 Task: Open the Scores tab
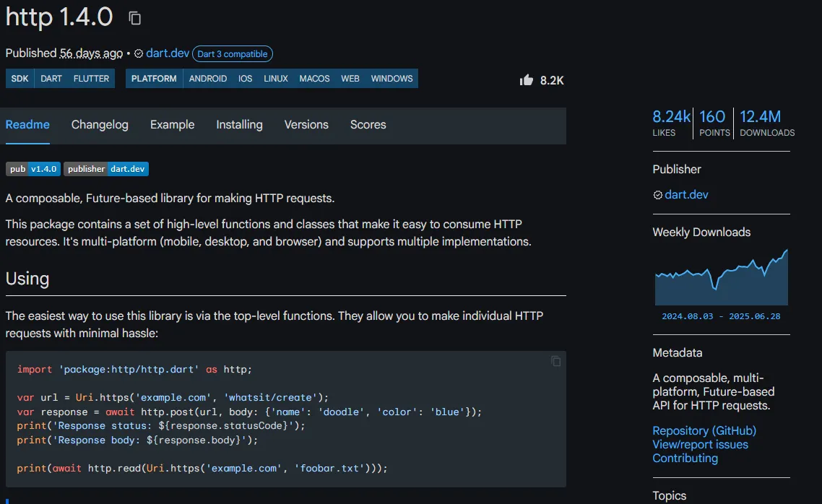(368, 125)
